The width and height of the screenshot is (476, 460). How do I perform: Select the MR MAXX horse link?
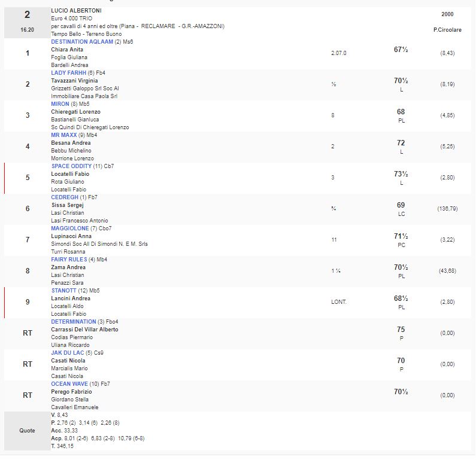(65, 135)
